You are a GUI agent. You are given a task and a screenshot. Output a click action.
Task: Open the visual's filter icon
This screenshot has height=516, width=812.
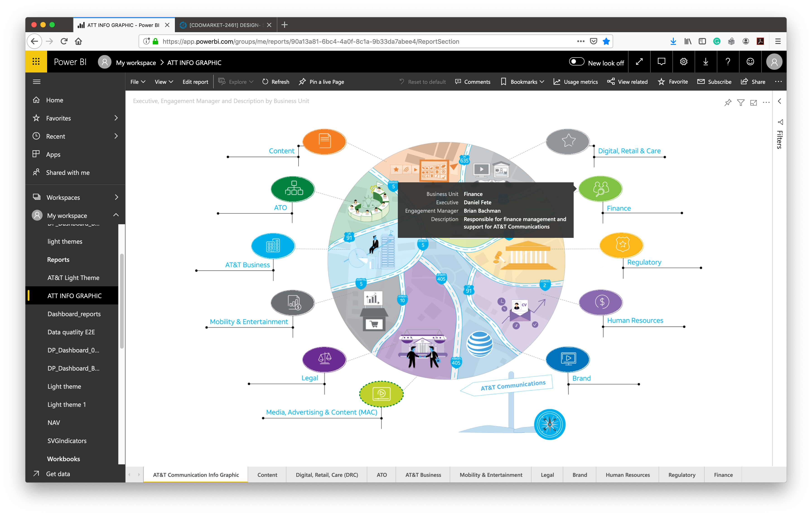point(740,102)
